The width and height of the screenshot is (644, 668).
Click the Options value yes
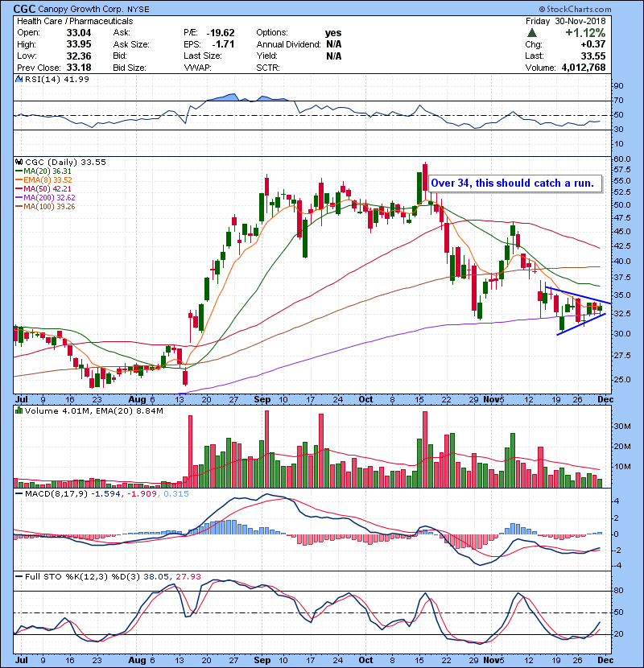coord(333,33)
